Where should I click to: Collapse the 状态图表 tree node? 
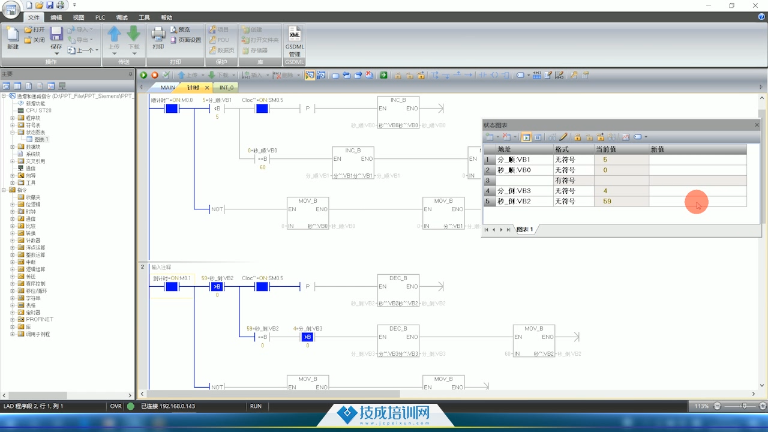pyautogui.click(x=13, y=132)
